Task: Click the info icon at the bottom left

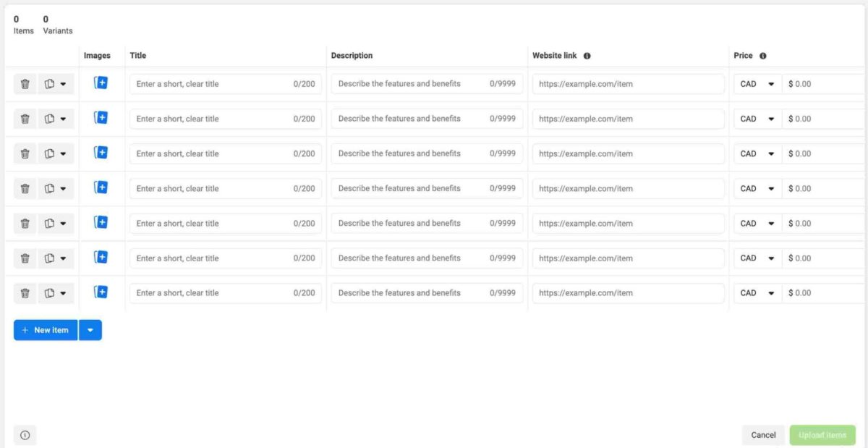Action: [25, 434]
